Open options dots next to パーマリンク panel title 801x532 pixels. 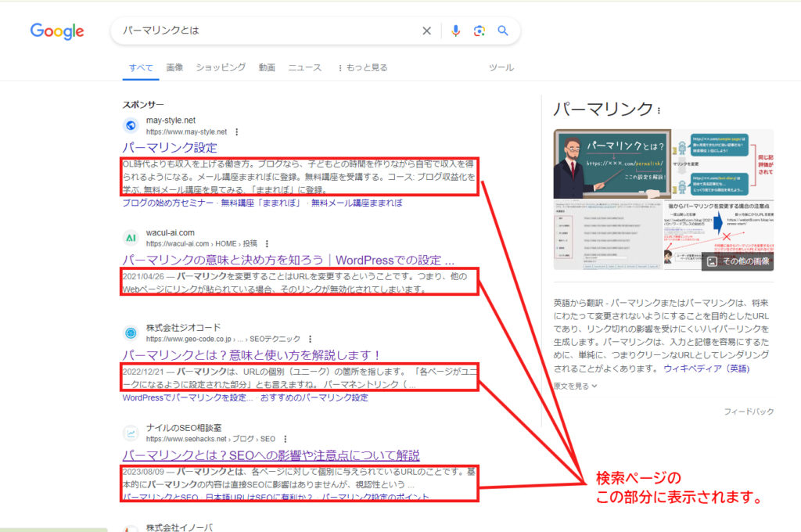[x=659, y=110]
